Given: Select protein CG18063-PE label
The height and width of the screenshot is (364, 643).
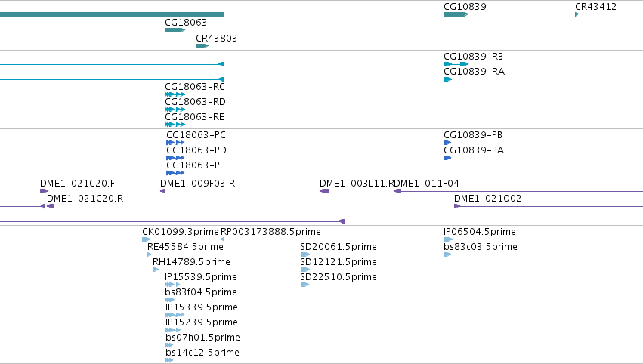Looking at the screenshot, I should point(196,165).
